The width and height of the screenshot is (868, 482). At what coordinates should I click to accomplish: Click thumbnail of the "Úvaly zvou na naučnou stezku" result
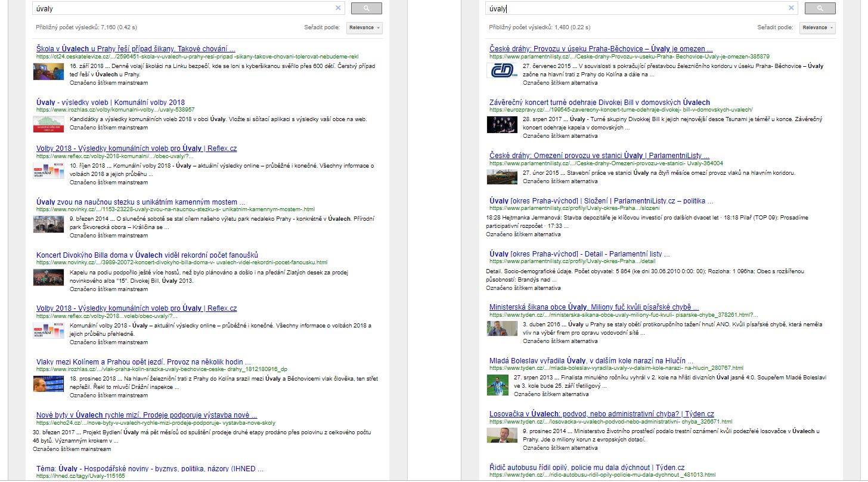[49, 224]
